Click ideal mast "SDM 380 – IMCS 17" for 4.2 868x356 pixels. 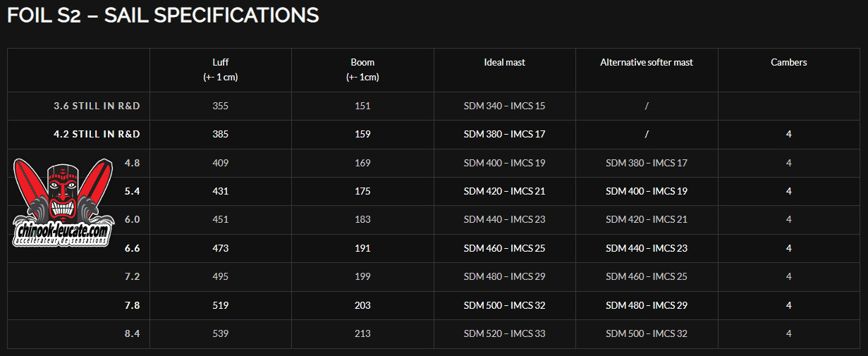pyautogui.click(x=504, y=134)
